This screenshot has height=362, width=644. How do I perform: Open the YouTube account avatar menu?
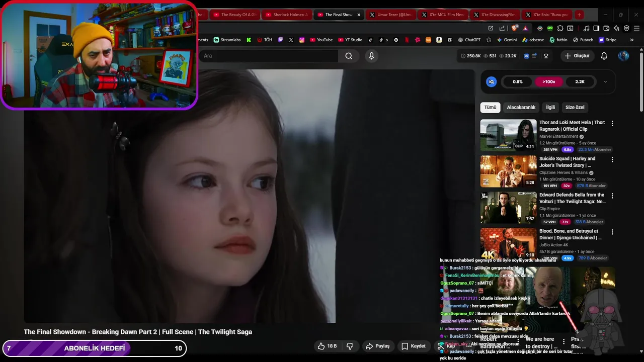(x=623, y=56)
